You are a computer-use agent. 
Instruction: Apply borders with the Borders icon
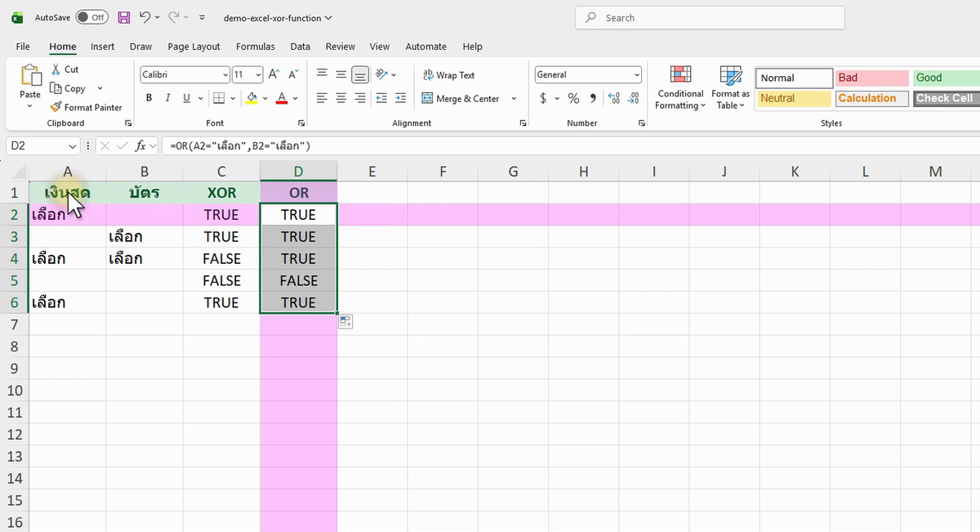click(218, 98)
